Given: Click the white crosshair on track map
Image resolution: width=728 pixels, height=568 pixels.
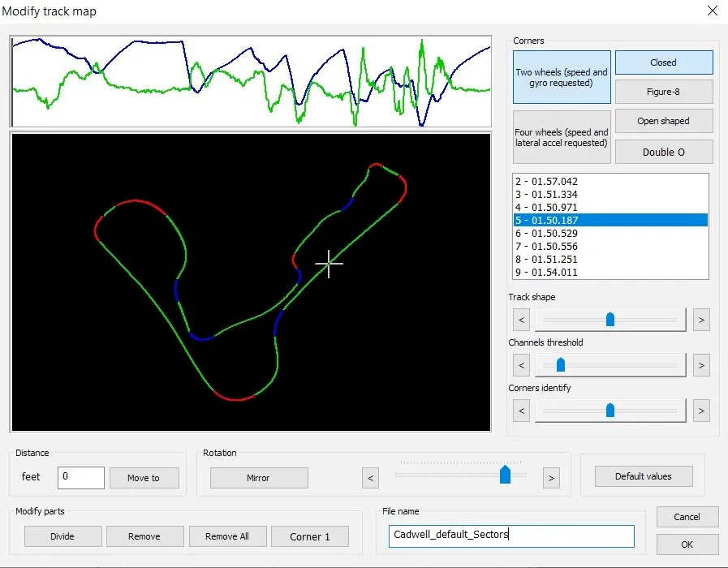Looking at the screenshot, I should coord(329,264).
